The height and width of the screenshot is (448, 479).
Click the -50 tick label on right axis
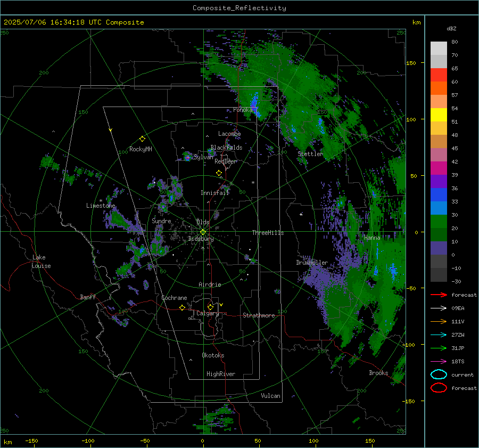click(x=411, y=288)
